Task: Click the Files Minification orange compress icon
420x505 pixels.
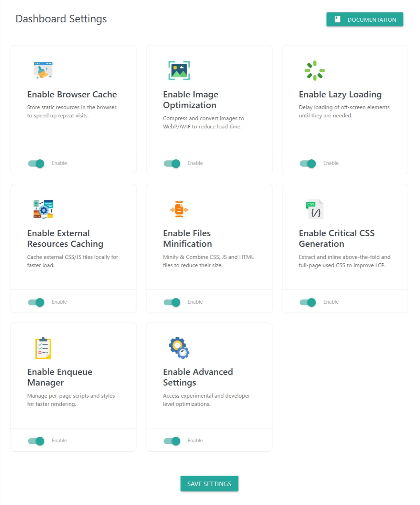Action: coord(179,209)
